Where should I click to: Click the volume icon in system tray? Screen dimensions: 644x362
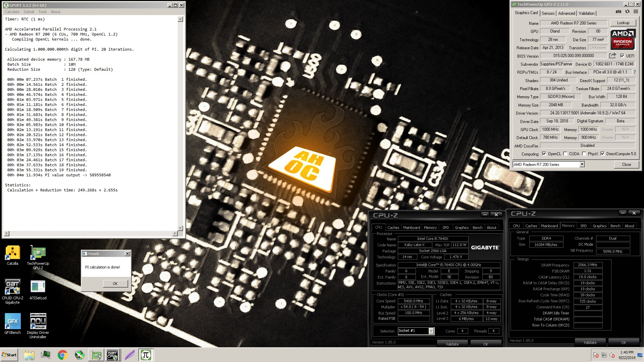(x=612, y=355)
